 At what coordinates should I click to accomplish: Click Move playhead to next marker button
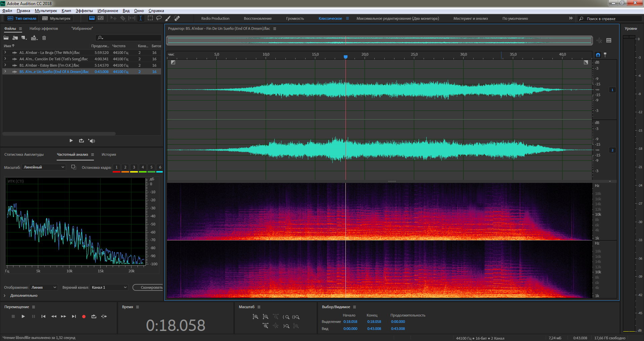tap(74, 316)
